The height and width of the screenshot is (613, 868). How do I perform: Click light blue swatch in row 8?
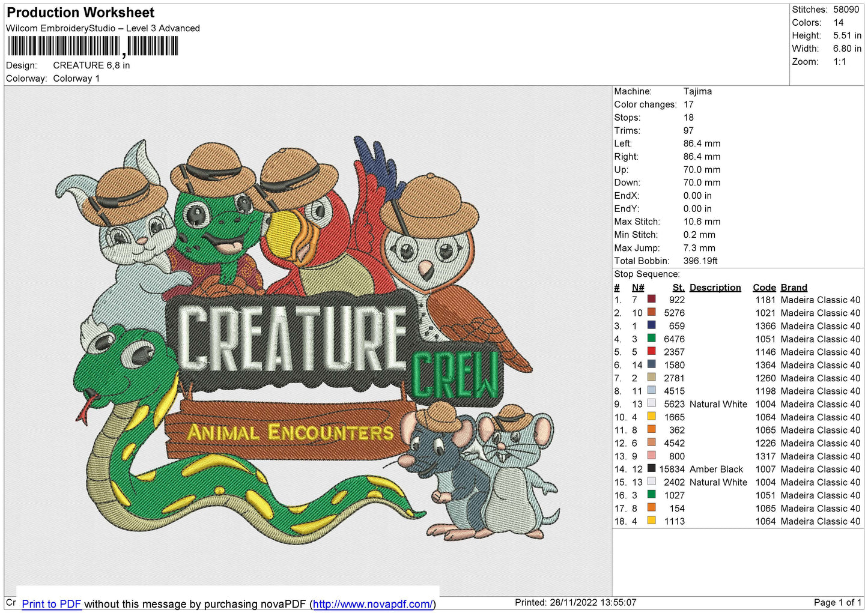point(651,390)
